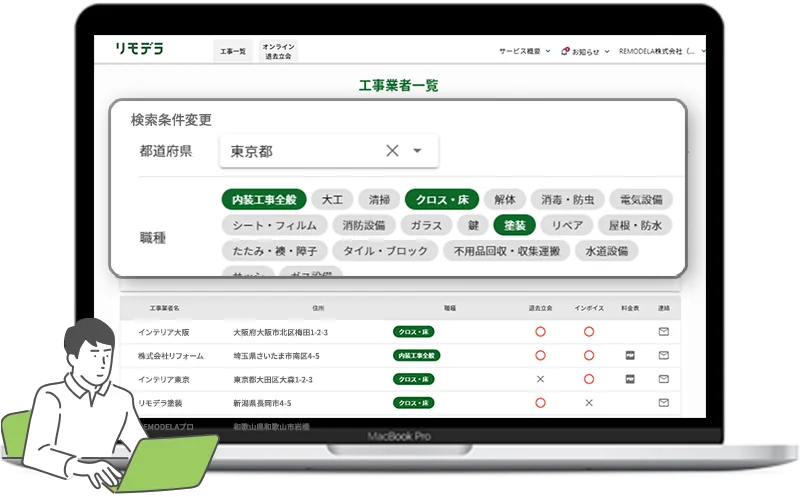The height and width of the screenshot is (497, 800).
Task: Open the 工事一覧 tab
Action: click(x=233, y=51)
